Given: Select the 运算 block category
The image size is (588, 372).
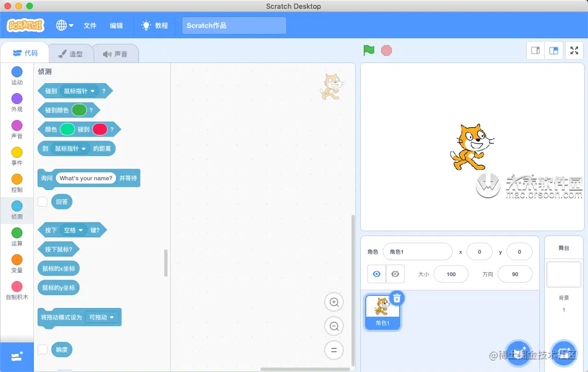Looking at the screenshot, I should click(17, 237).
